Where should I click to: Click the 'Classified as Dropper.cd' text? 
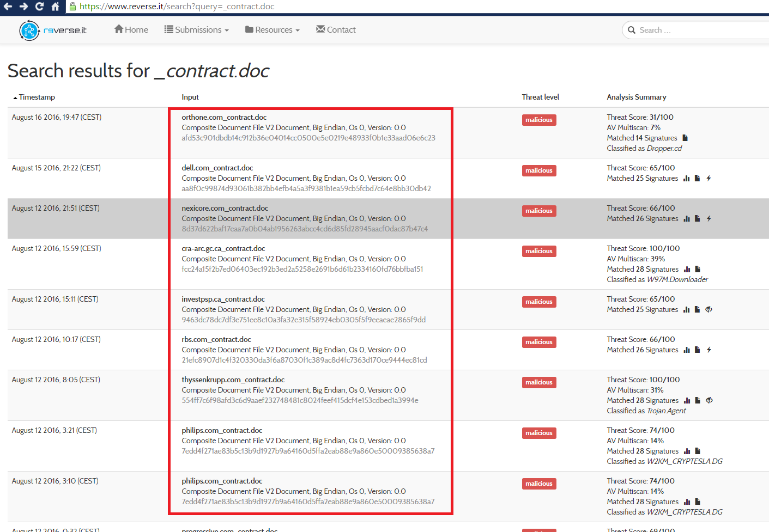644,148
